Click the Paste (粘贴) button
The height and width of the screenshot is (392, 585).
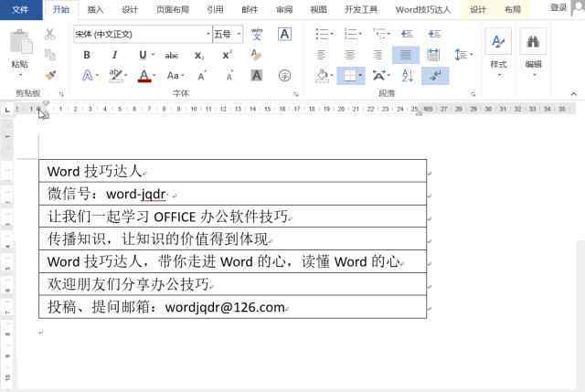pyautogui.click(x=20, y=52)
